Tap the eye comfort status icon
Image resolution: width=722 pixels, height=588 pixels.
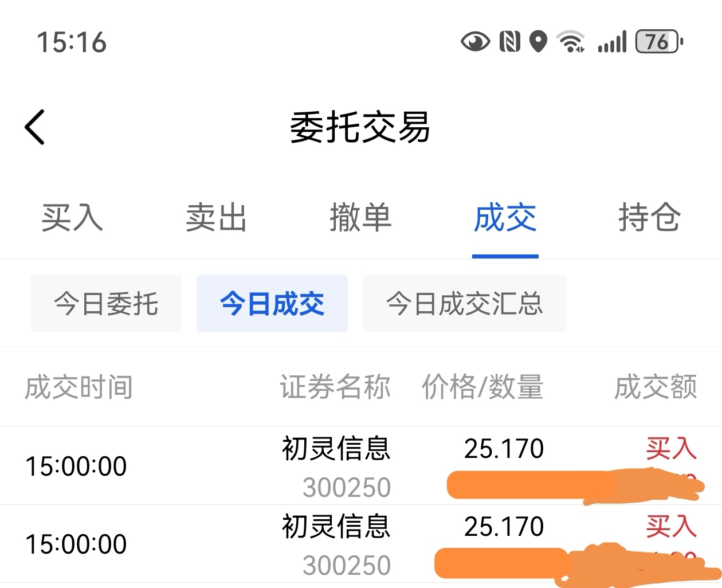tap(475, 42)
